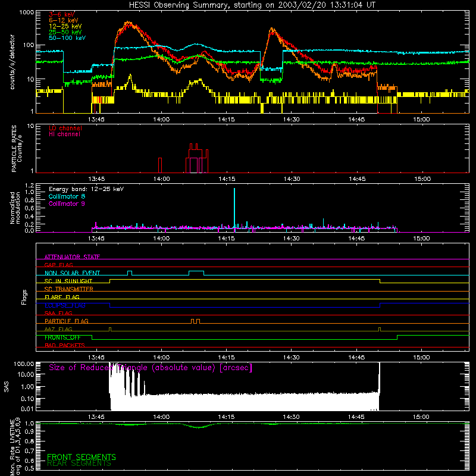Image resolution: width=476 pixels, height=476 pixels.
Task: Click '14:30' under the particle rates panel
Action: pyautogui.click(x=292, y=179)
